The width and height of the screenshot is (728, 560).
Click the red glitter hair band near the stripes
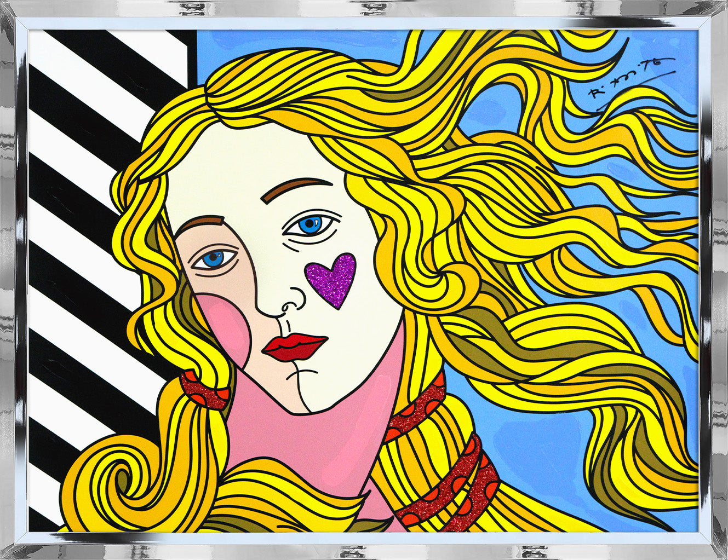[204, 390]
